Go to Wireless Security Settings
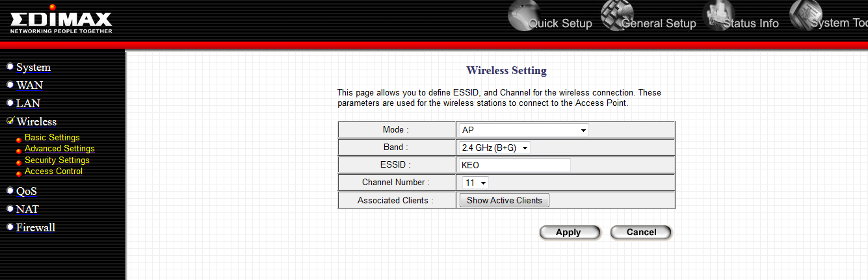 pos(57,160)
